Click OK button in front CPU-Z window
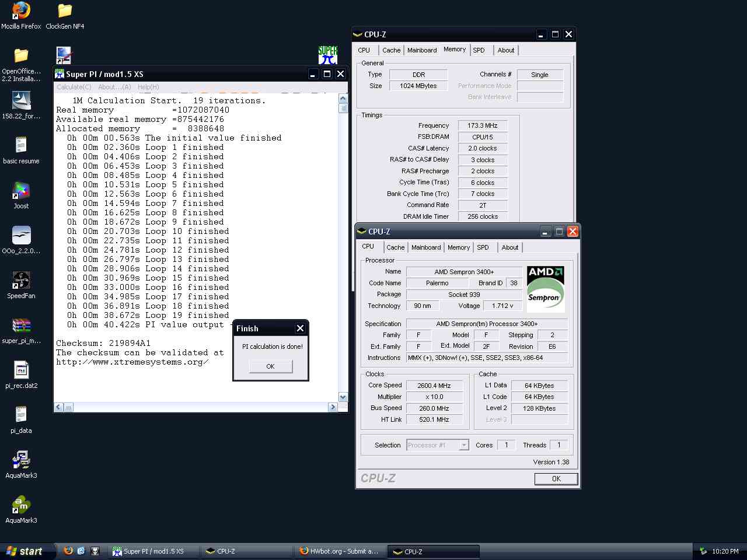This screenshot has width=747, height=560. pos(556,478)
